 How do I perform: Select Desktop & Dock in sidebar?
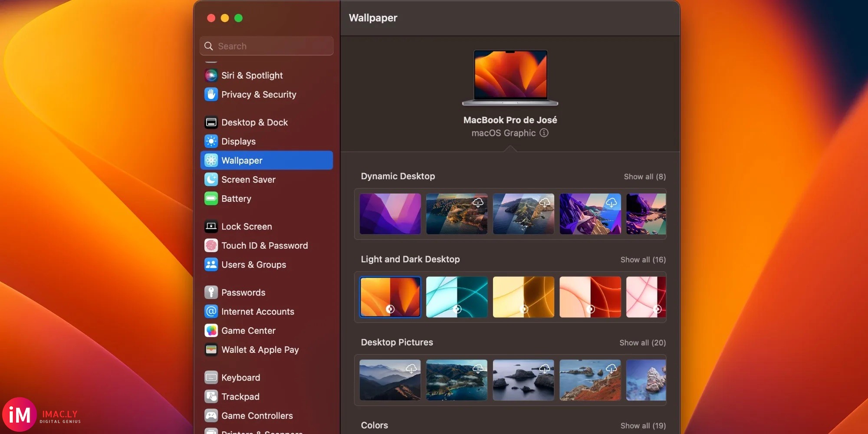point(254,122)
